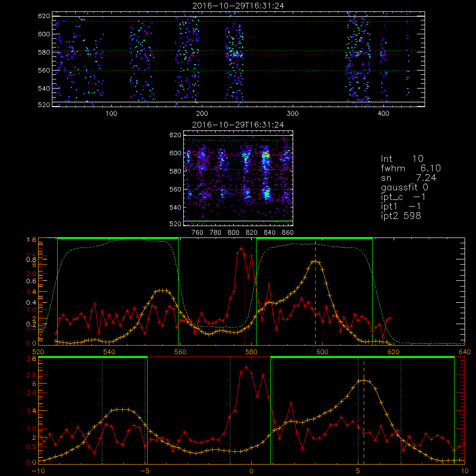
Task: Click x-axis label 600 of the profile plot
Action: 322,352
